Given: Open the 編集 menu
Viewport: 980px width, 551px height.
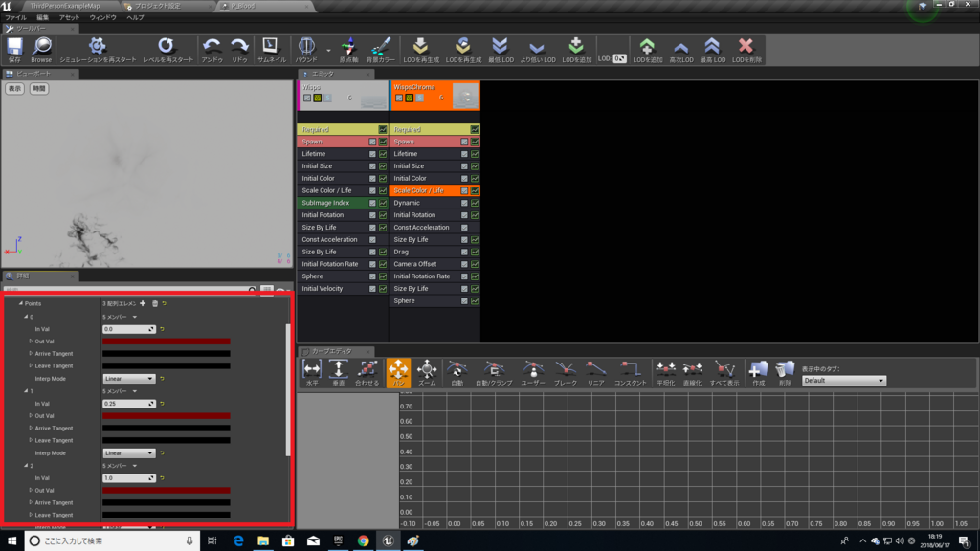Looking at the screenshot, I should [x=42, y=17].
